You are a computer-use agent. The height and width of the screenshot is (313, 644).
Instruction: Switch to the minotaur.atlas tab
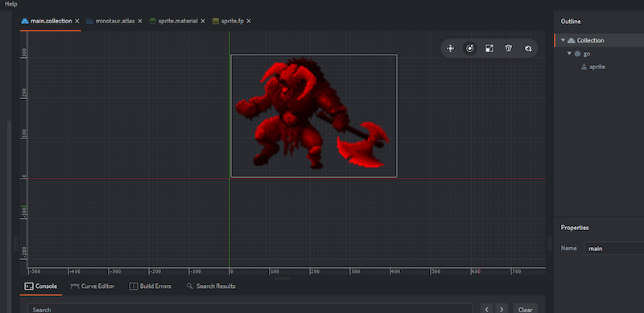(x=115, y=21)
